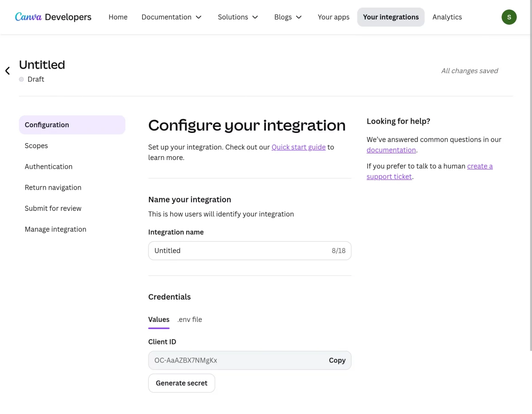This screenshot has height=414, width=532.
Task: Open the user avatar S menu
Action: (x=509, y=17)
